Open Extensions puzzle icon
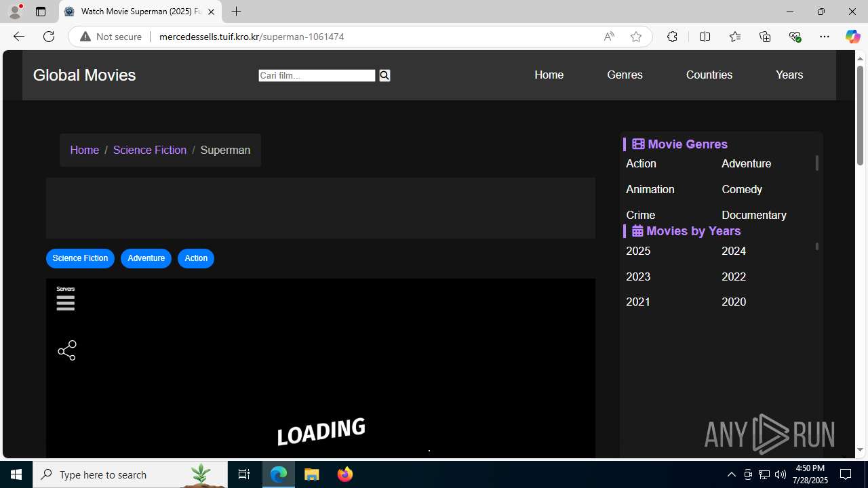The image size is (868, 488). tap(672, 37)
